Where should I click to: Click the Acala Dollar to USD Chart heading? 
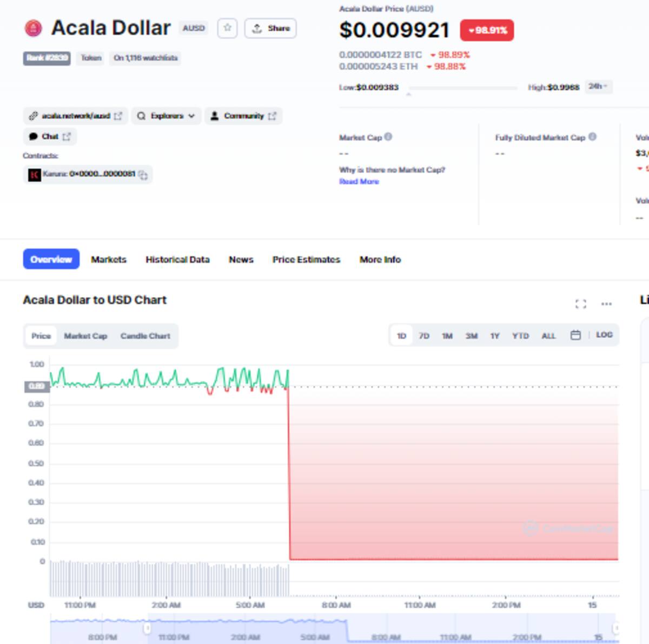pyautogui.click(x=95, y=300)
